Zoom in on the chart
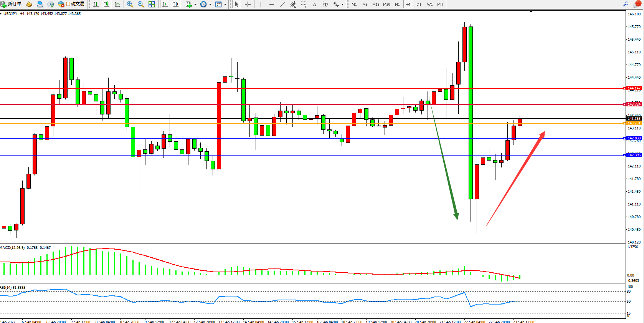 point(130,4)
